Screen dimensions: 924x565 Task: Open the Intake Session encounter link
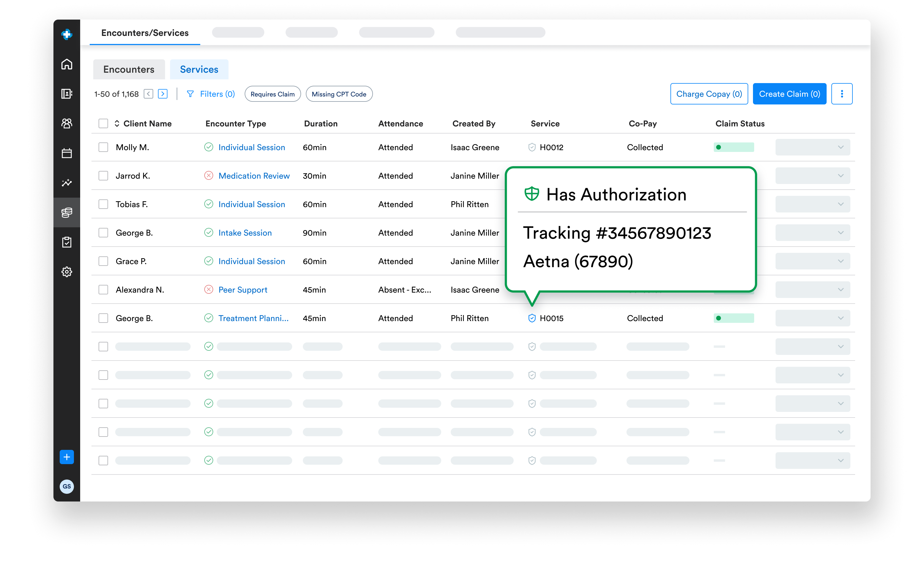[x=245, y=233]
